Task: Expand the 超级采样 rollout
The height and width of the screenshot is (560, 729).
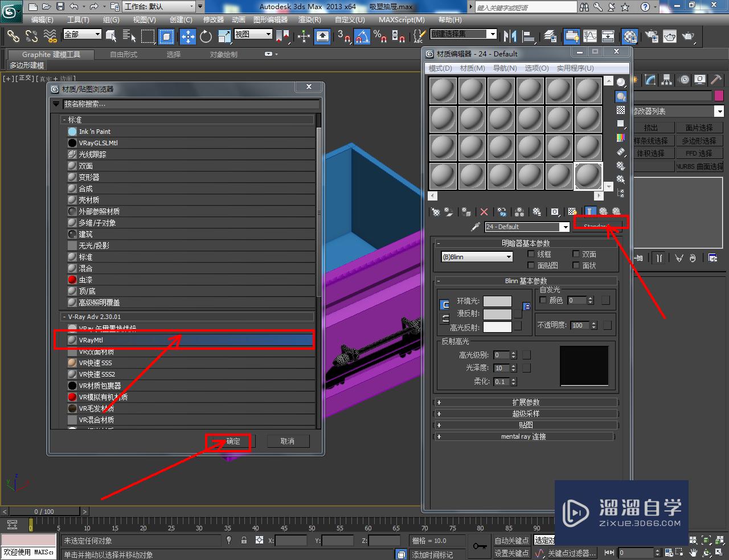Action: 526,414
